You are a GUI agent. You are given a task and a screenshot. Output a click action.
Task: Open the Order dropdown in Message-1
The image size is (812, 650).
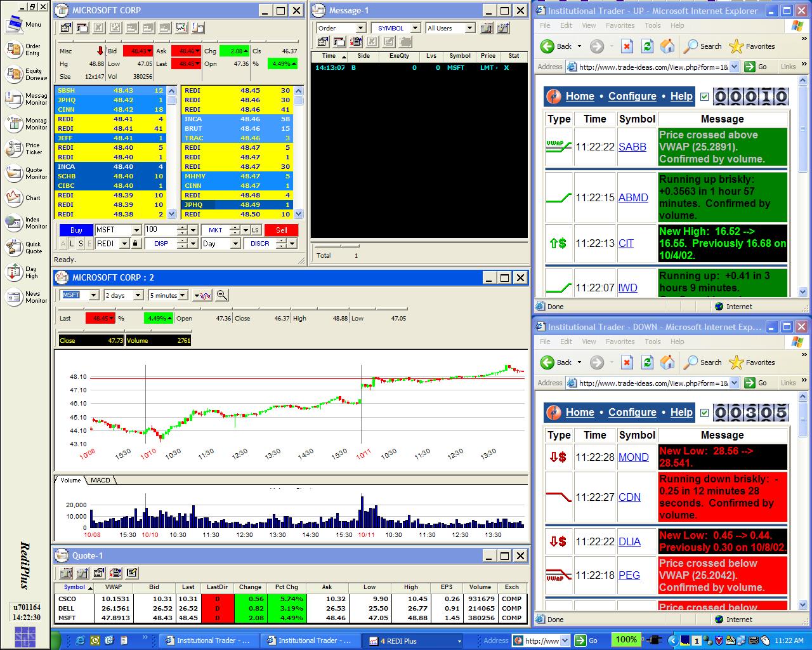coord(361,28)
